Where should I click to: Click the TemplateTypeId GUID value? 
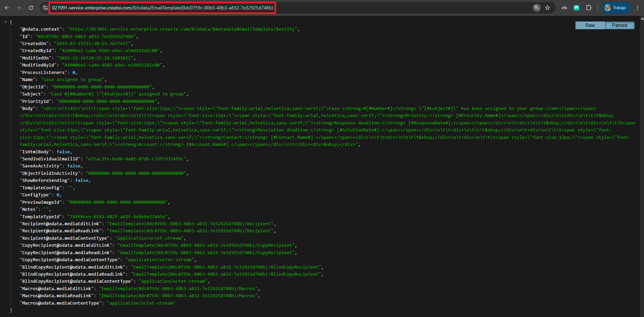coord(117,217)
